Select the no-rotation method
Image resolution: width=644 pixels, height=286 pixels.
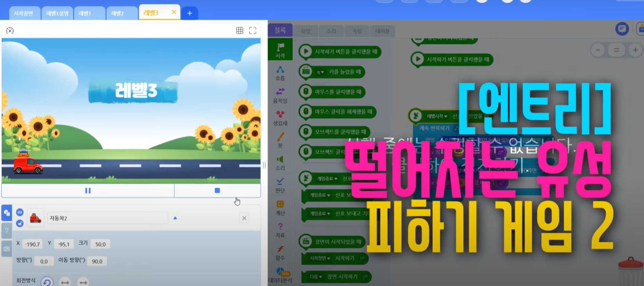coord(83,282)
